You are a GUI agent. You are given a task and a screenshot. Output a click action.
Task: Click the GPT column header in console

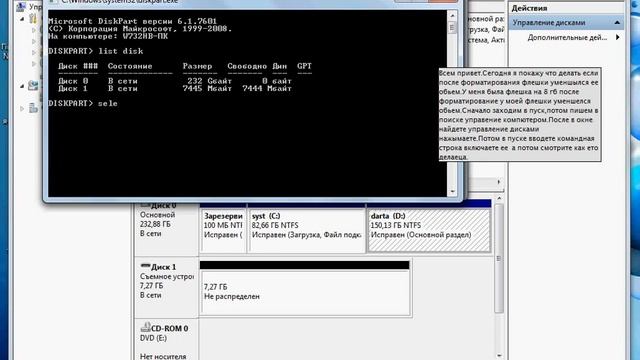tap(304, 66)
